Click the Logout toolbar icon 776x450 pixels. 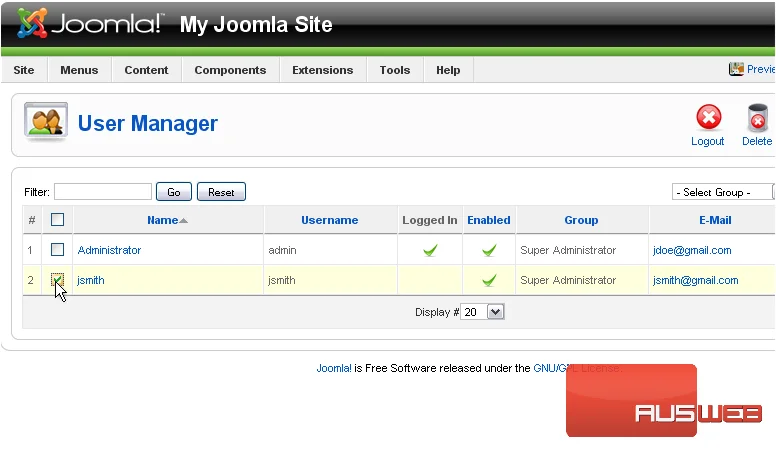(x=709, y=117)
